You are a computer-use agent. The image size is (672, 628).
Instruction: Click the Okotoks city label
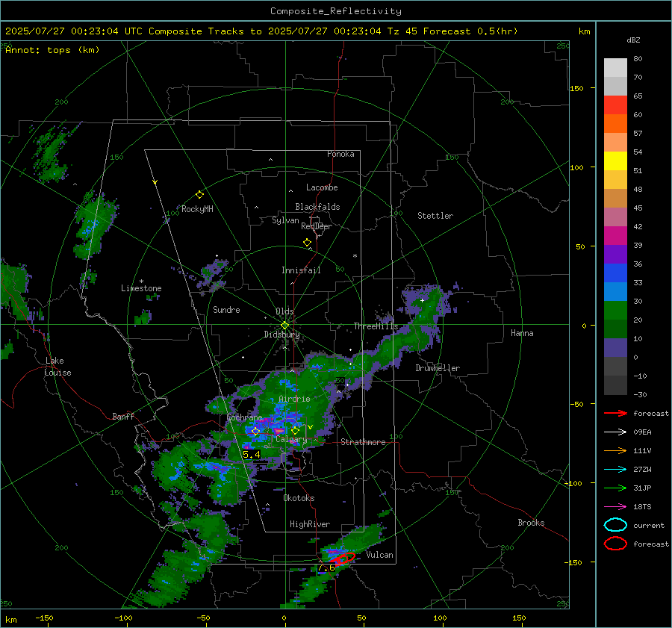[x=299, y=498]
